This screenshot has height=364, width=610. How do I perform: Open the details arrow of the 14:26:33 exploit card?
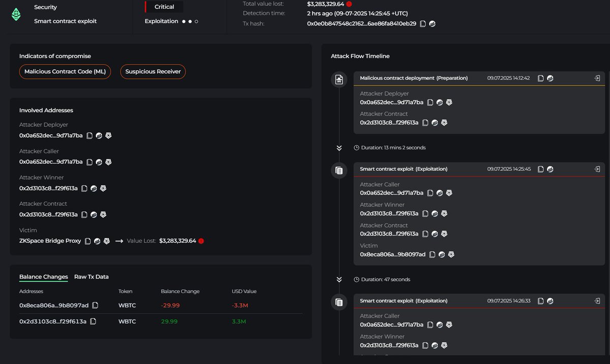[597, 301]
